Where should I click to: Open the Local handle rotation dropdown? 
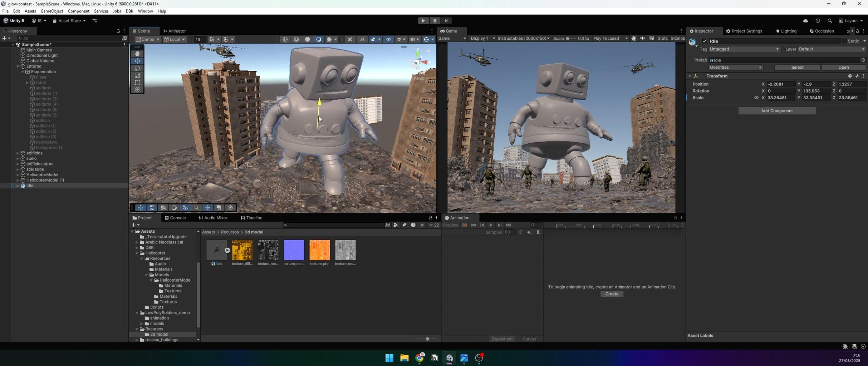pos(175,39)
